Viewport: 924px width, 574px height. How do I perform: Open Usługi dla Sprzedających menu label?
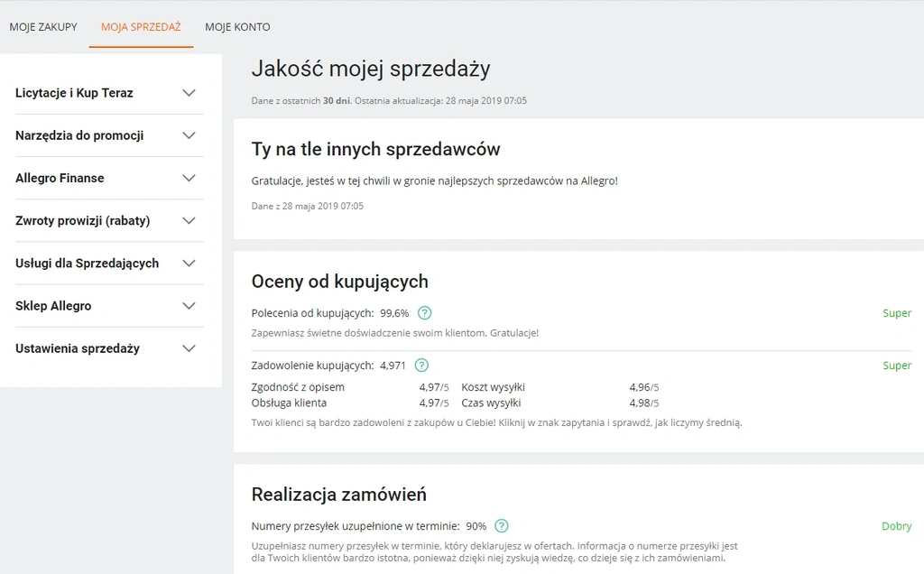pos(88,264)
